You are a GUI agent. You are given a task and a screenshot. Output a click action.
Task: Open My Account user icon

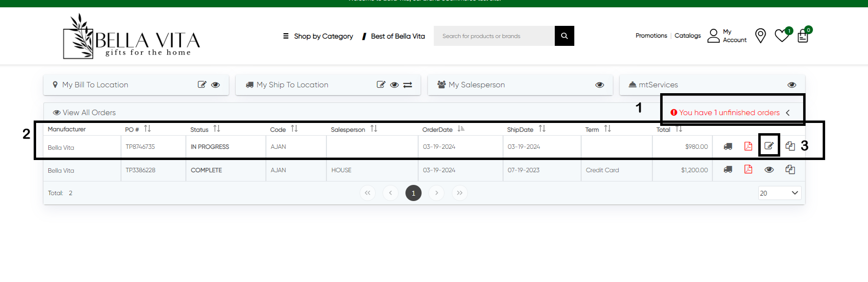click(x=713, y=36)
